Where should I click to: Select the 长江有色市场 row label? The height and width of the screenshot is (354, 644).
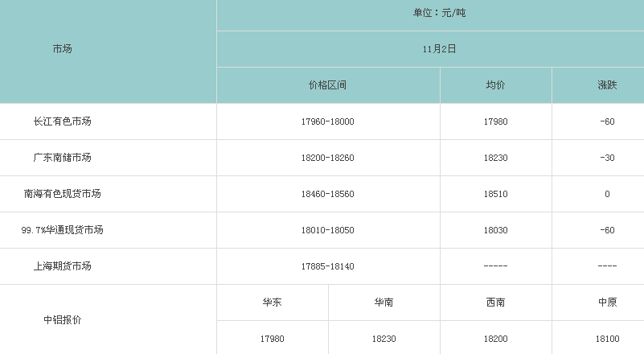click(63, 121)
